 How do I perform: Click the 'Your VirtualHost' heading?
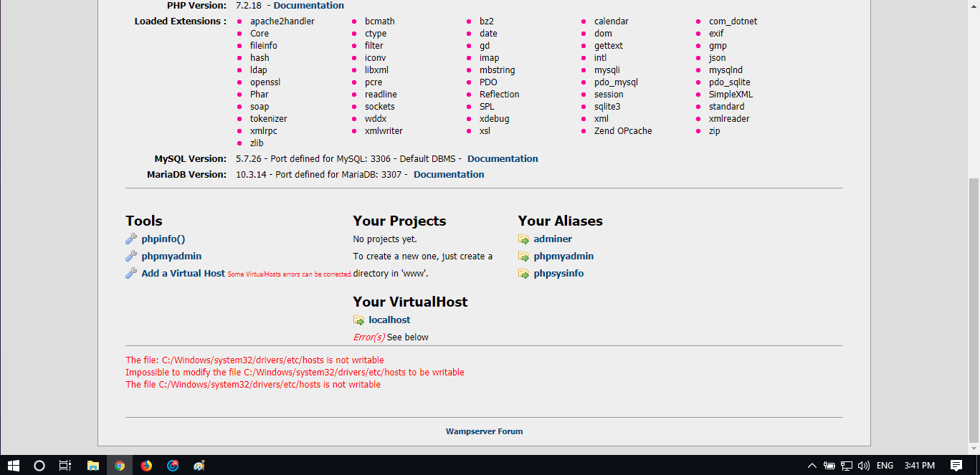[411, 302]
